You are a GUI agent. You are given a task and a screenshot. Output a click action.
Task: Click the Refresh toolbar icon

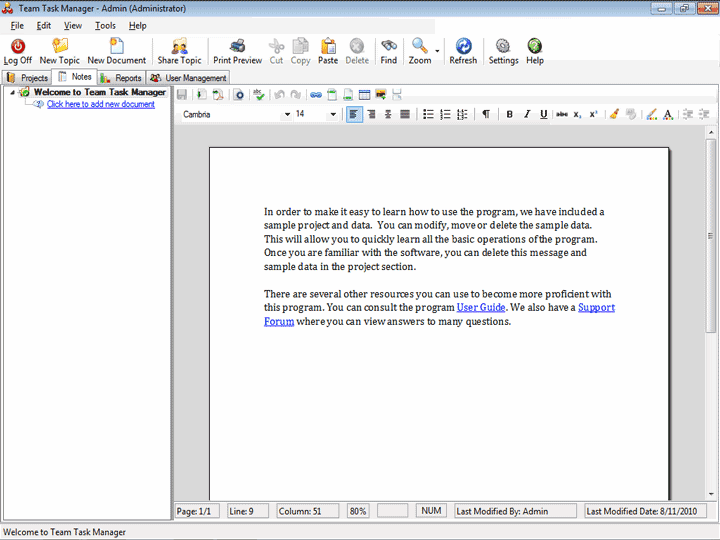coord(463,51)
